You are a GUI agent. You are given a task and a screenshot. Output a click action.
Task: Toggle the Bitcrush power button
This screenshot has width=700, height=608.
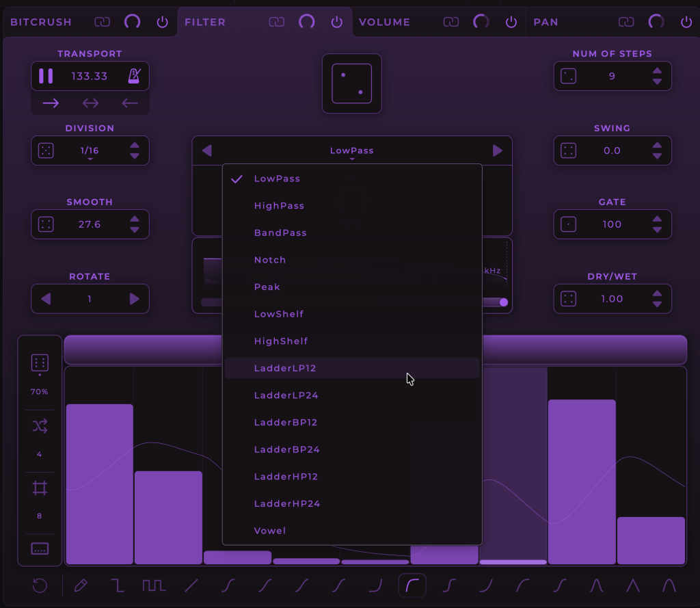pos(162,22)
